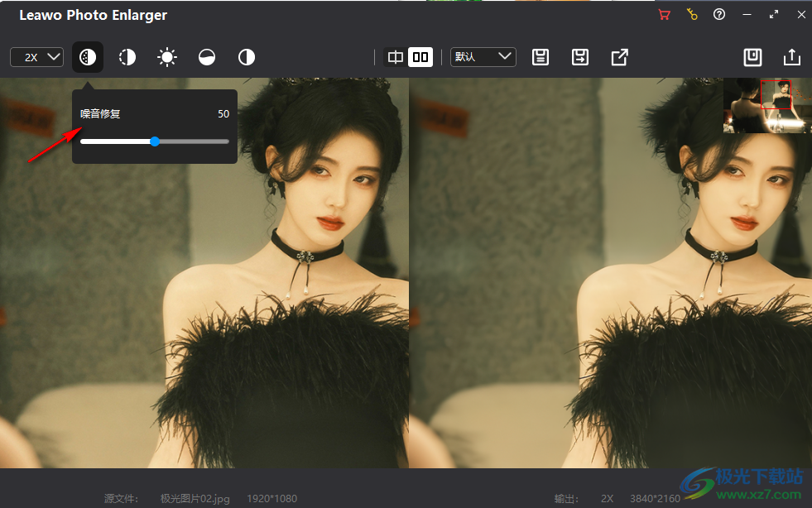Toggle fullscreen mode button
This screenshot has height=508, width=812.
pyautogui.click(x=774, y=14)
